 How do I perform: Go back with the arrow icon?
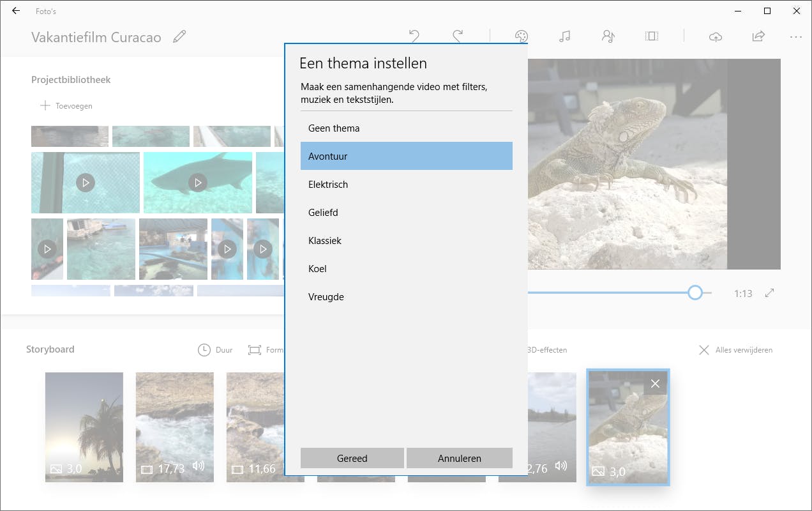tap(16, 11)
